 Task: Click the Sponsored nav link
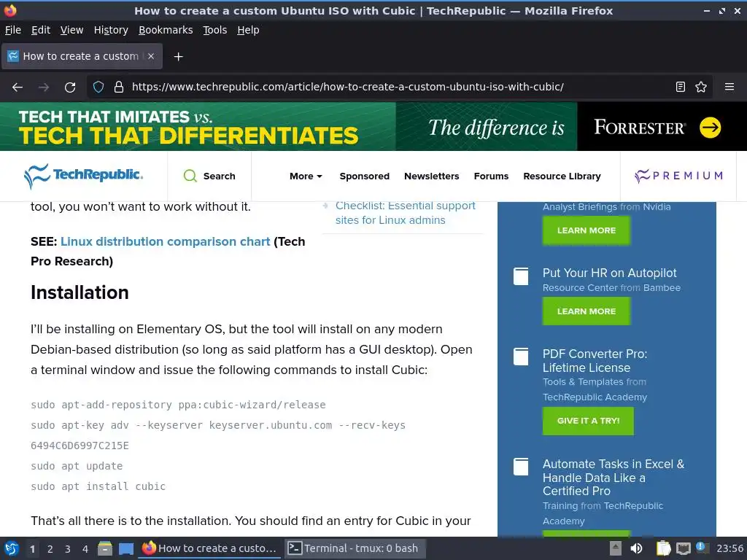365,176
